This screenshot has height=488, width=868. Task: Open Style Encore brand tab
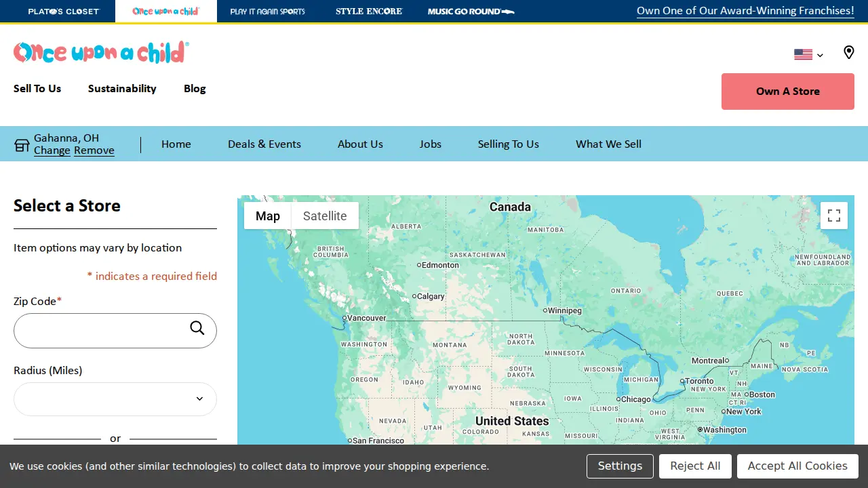[x=369, y=12]
